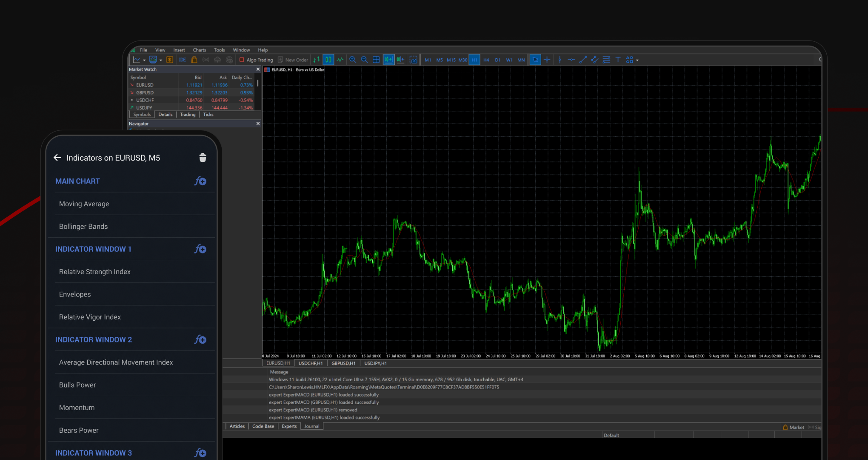The height and width of the screenshot is (460, 868).
Task: Toggle Algo Trading on
Action: (x=256, y=60)
